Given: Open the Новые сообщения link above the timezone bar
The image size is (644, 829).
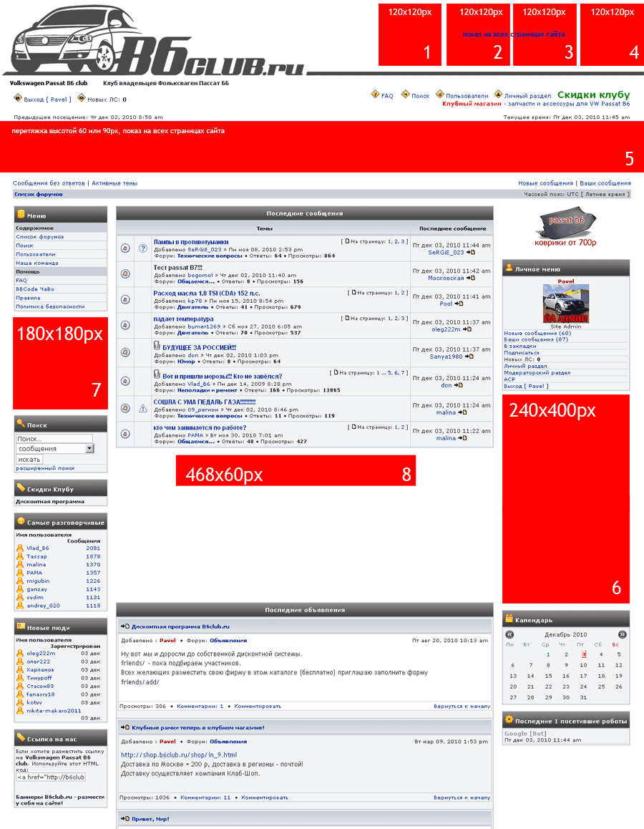Looking at the screenshot, I should pos(545,183).
